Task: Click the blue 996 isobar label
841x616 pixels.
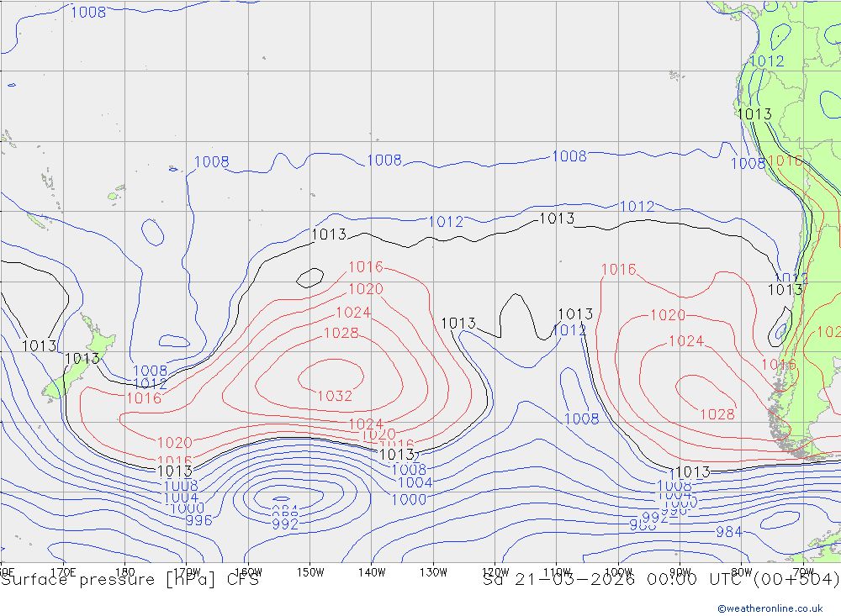Action: pos(199,520)
